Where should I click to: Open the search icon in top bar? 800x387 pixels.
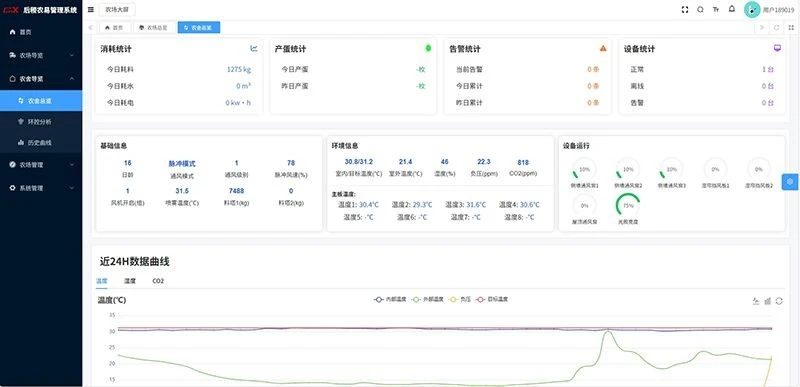(x=701, y=9)
